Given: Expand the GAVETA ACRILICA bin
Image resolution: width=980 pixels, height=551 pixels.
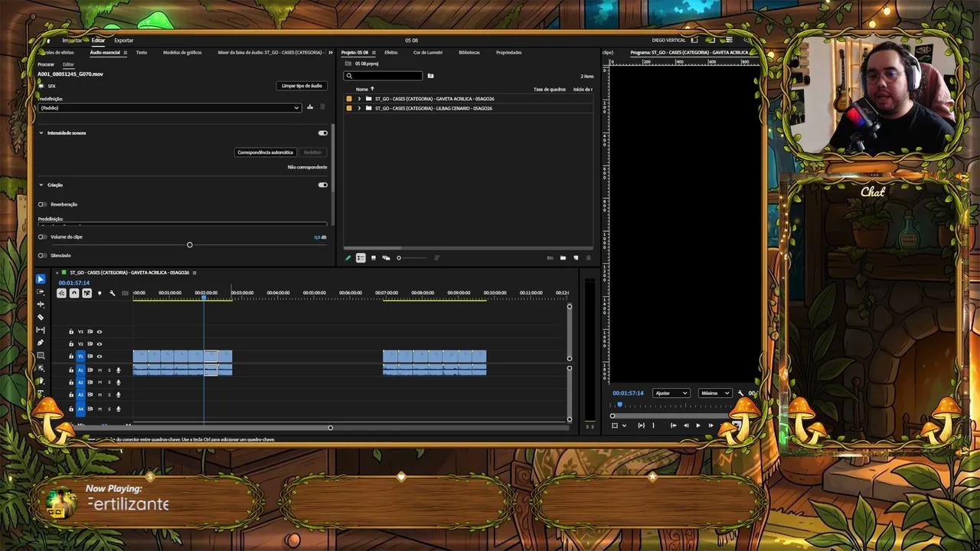Looking at the screenshot, I should click(x=359, y=99).
